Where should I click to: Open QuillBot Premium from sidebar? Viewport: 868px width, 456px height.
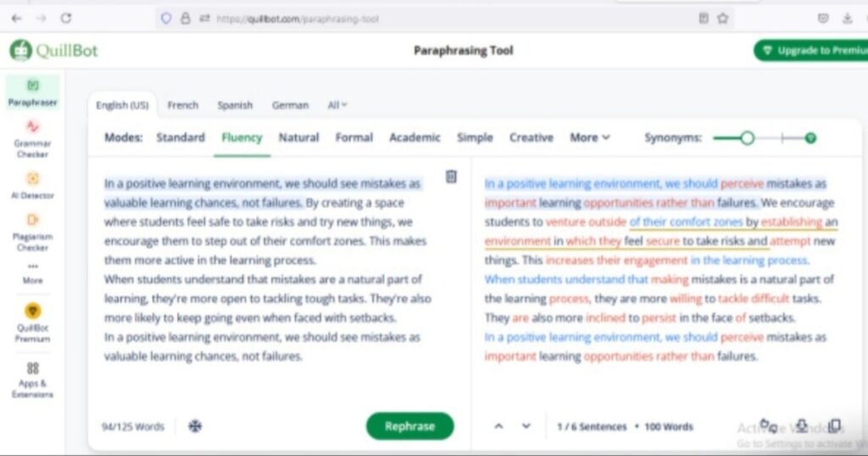[33, 323]
